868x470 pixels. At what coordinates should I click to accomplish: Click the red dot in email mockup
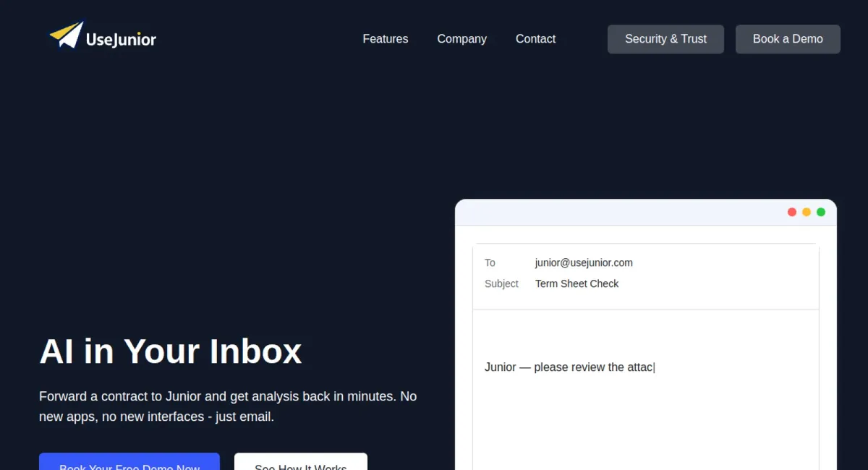point(792,212)
